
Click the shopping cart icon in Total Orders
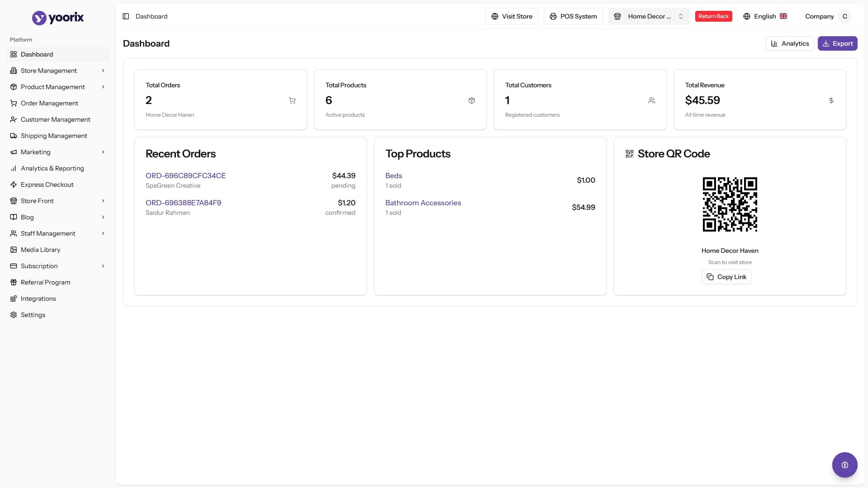point(292,100)
